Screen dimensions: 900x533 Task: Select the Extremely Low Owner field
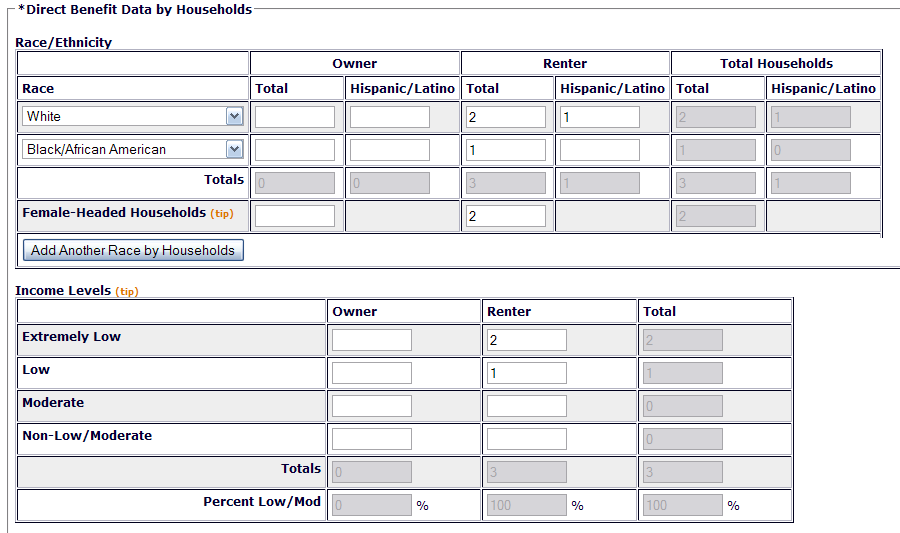[372, 340]
